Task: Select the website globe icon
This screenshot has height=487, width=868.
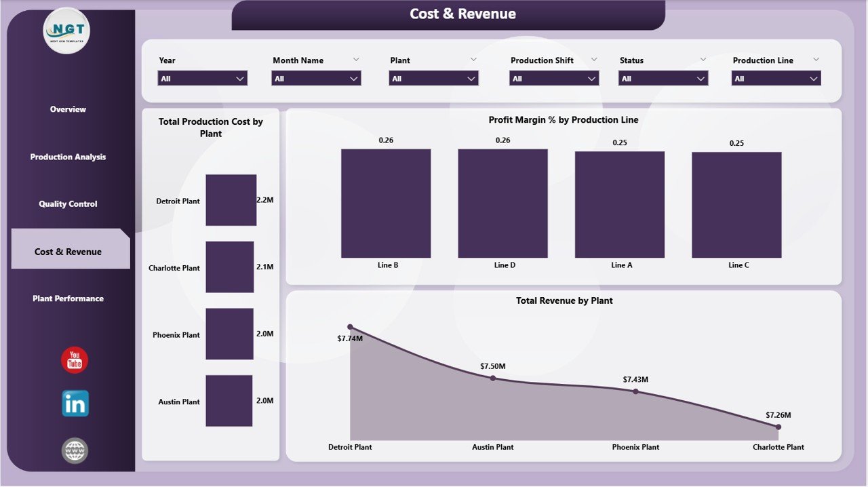Action: [x=74, y=450]
